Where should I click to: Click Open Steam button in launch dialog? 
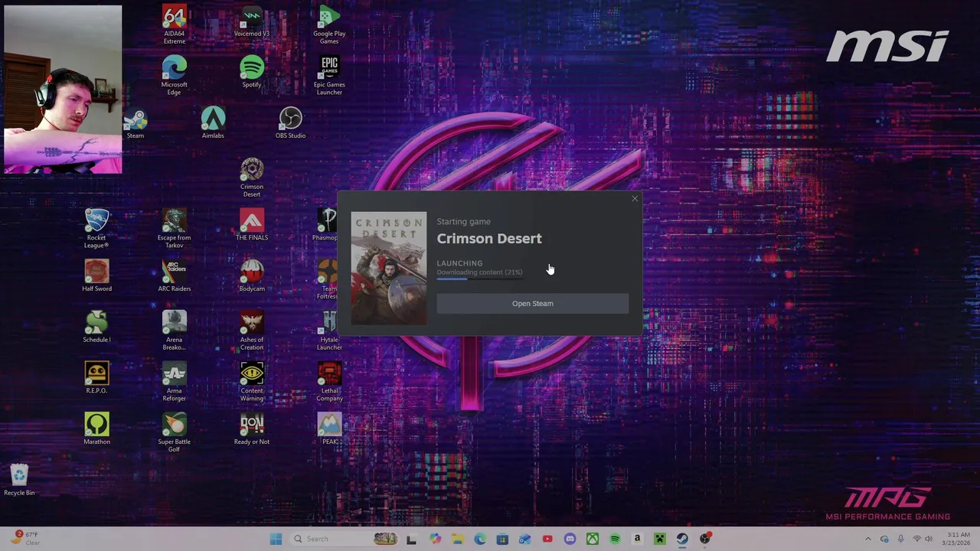532,303
